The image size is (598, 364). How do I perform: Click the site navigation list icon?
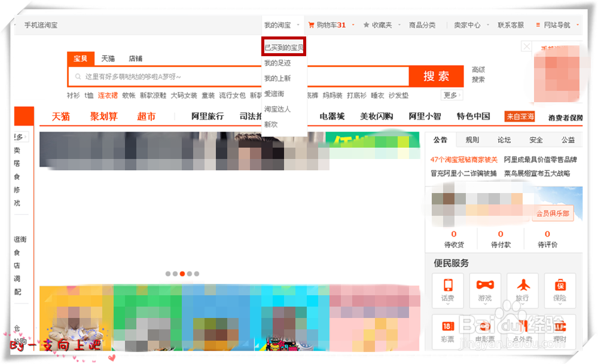pos(538,25)
